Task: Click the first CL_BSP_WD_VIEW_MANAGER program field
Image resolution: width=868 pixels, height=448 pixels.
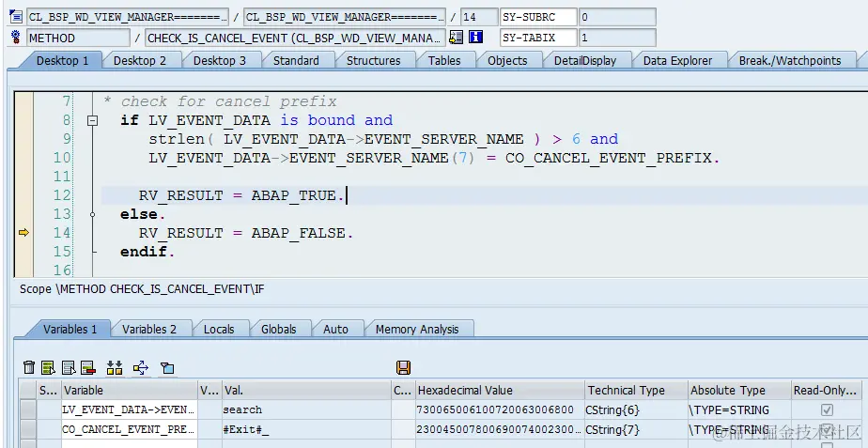Action: click(128, 17)
